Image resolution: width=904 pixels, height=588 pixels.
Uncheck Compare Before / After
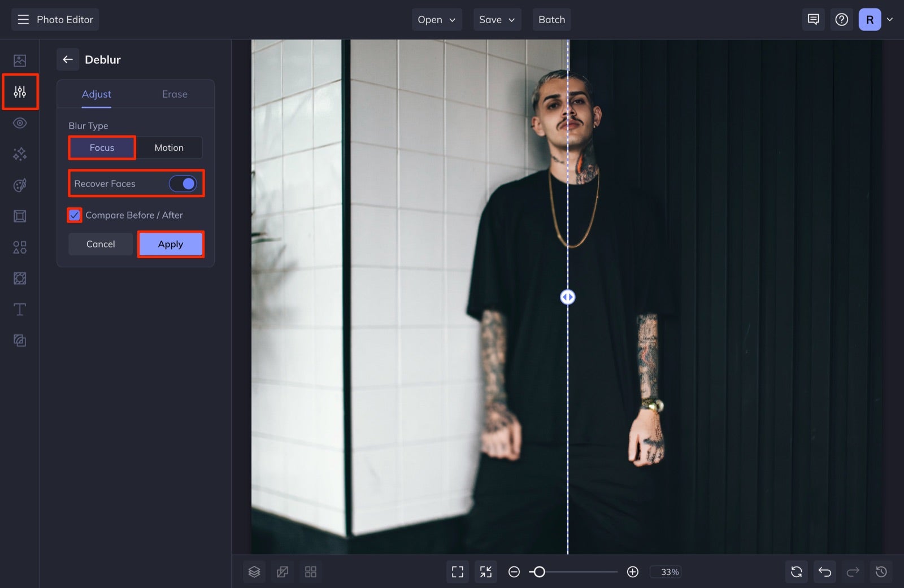pyautogui.click(x=74, y=215)
